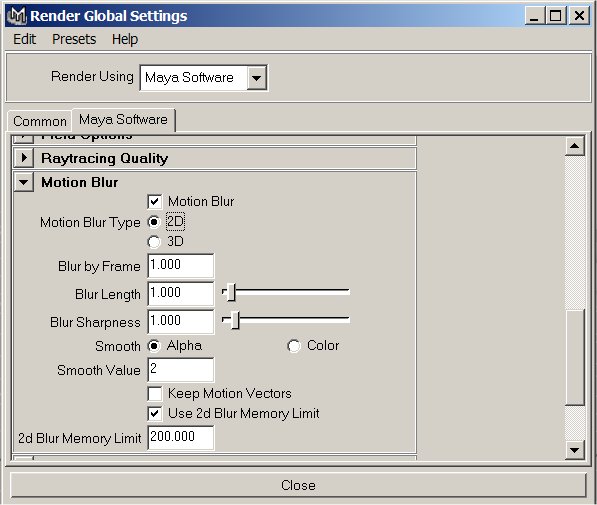Click the Motion Blur Type label
This screenshot has width=597, height=505.
point(90,222)
